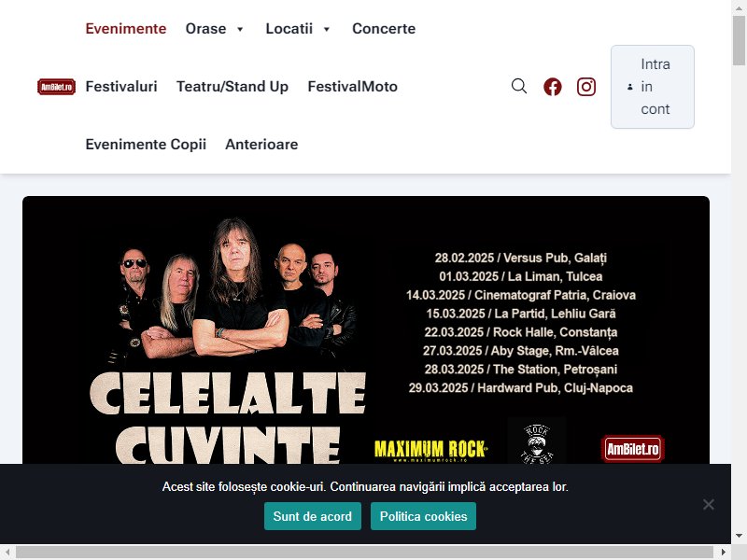Click the Rock the Sea logo
The width and height of the screenshot is (747, 560).
click(536, 442)
